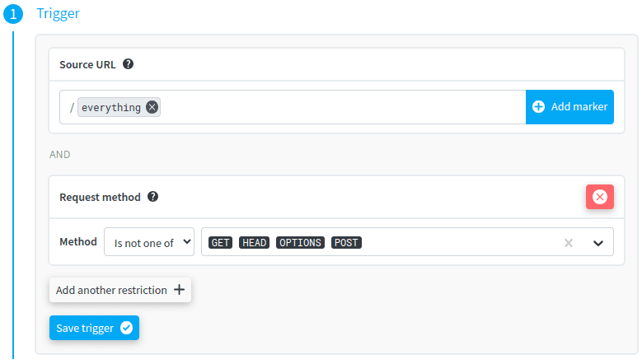Click the checkmark icon in Save trigger
Screen dimensions: 642x364
pyautogui.click(x=126, y=328)
